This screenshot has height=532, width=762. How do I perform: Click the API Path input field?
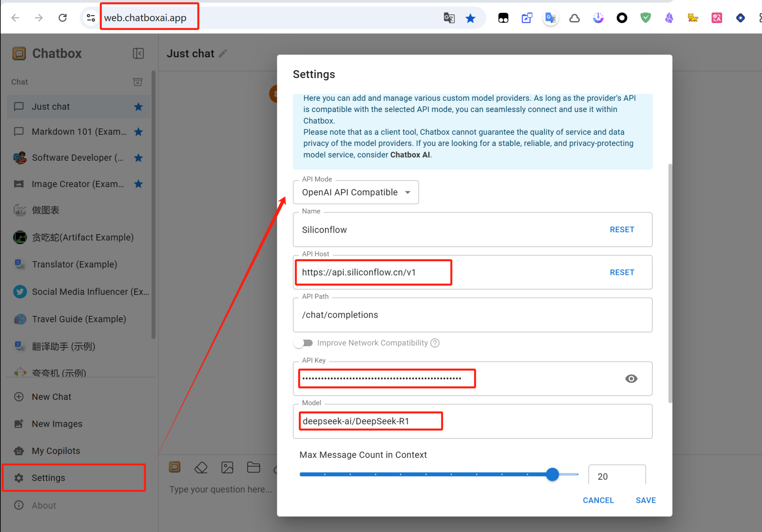point(472,315)
